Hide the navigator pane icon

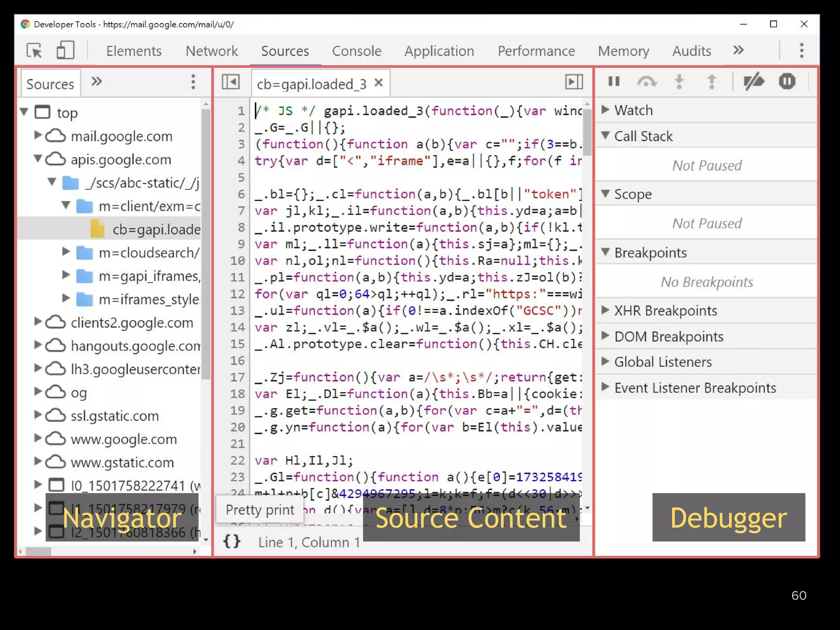[x=231, y=82]
